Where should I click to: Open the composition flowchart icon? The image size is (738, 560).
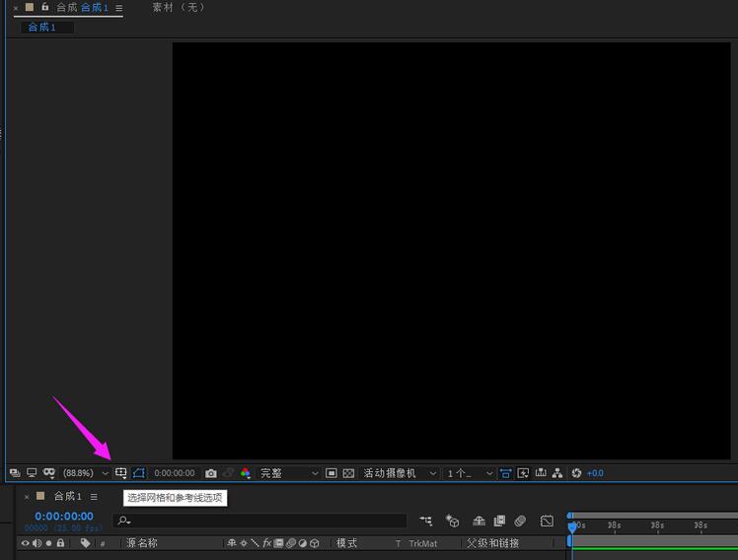[557, 473]
